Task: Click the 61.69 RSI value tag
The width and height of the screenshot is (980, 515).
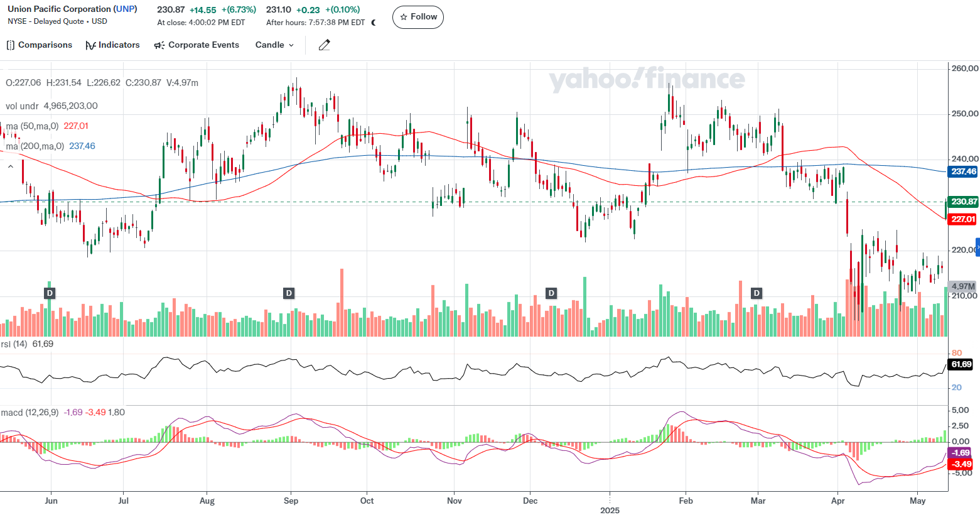Action: [961, 364]
